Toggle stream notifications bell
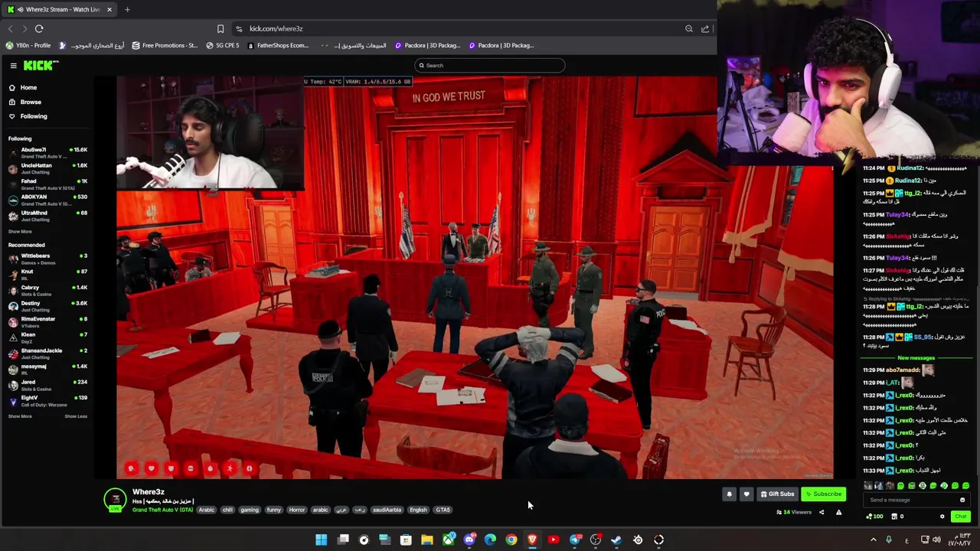The width and height of the screenshot is (980, 551). coord(729,494)
